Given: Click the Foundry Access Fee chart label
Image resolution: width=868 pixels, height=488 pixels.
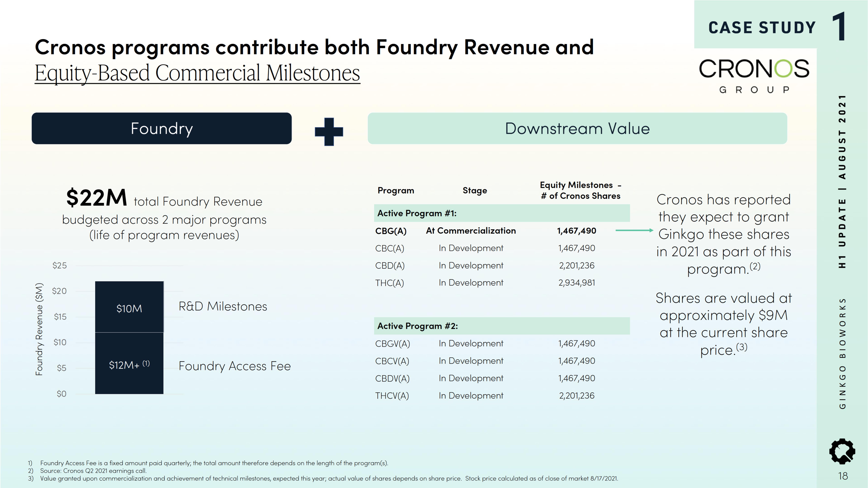Looking at the screenshot, I should coord(235,366).
